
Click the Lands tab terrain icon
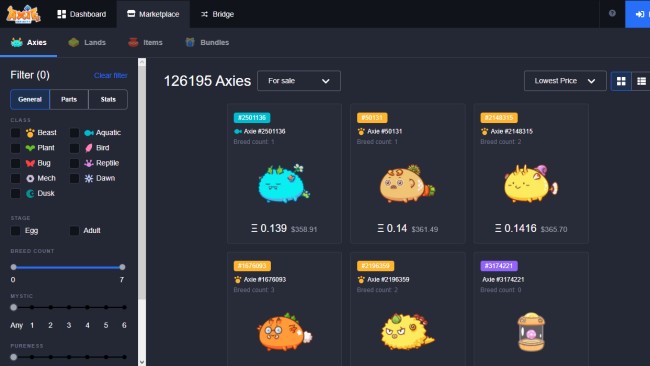pyautogui.click(x=74, y=42)
